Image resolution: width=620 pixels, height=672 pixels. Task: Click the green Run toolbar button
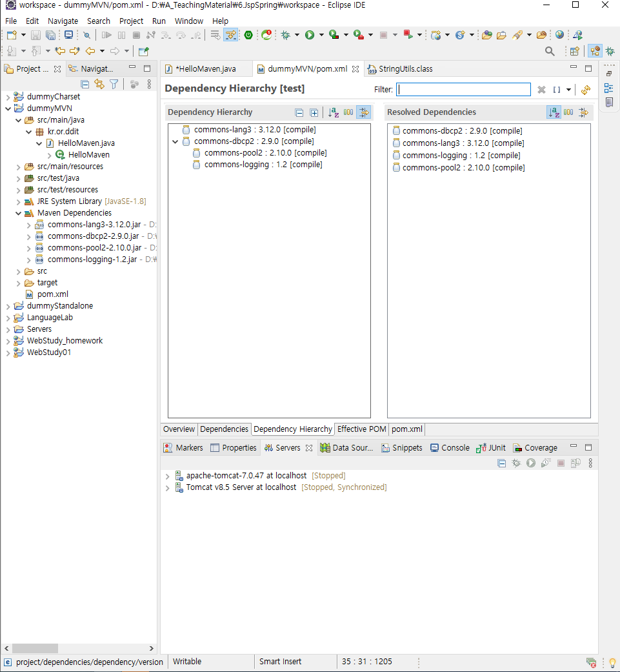tap(310, 35)
